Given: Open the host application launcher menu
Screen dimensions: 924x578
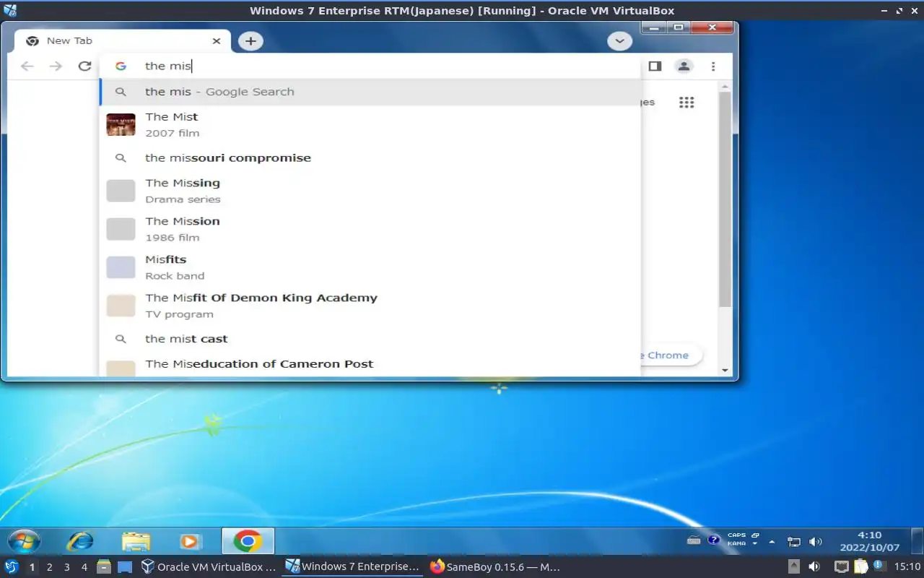Looking at the screenshot, I should coord(12,567).
